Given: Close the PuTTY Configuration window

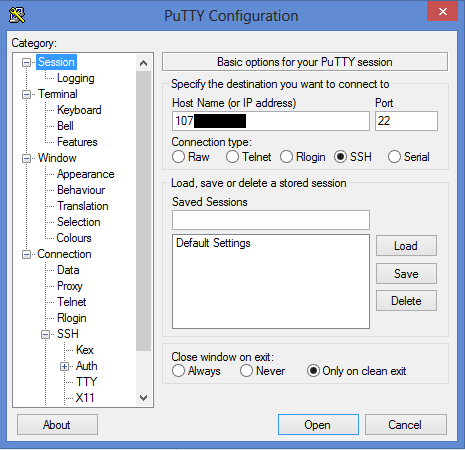Looking at the screenshot, I should (443, 11).
